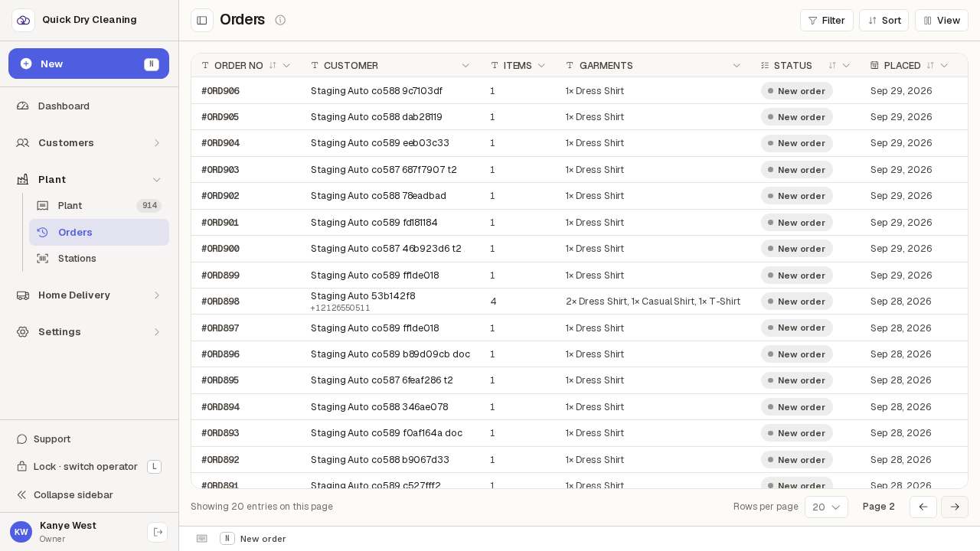Open the info icon next to Orders title
Viewport: 980px width, 551px height.
pos(280,20)
